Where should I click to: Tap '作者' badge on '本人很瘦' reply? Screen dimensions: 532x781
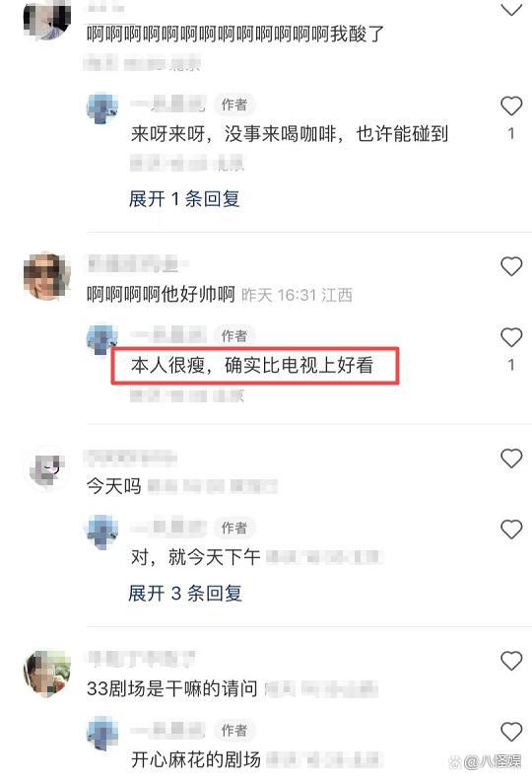click(x=233, y=335)
